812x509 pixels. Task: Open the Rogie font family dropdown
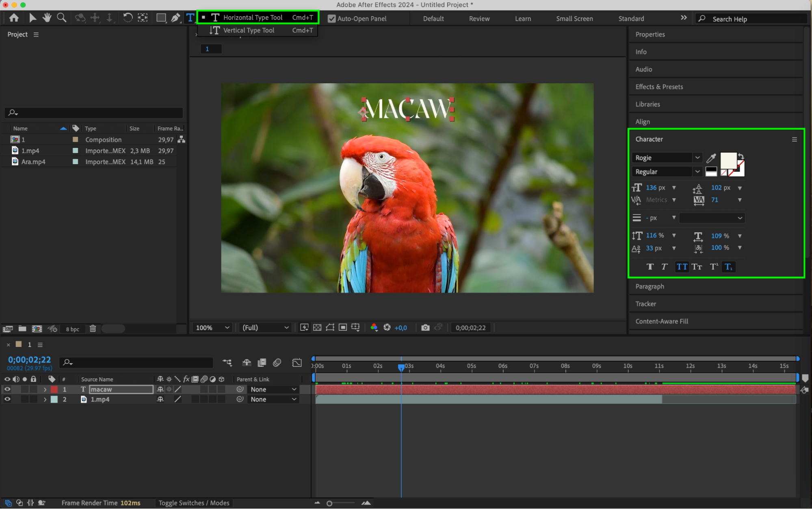[x=697, y=158]
